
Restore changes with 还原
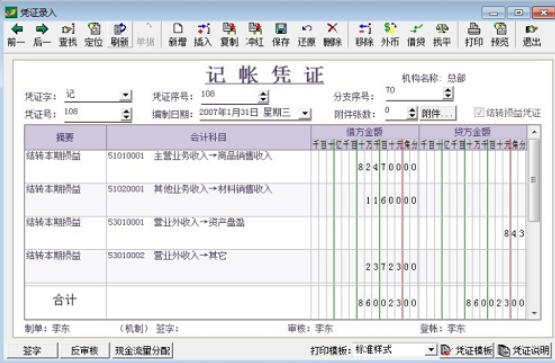[307, 35]
